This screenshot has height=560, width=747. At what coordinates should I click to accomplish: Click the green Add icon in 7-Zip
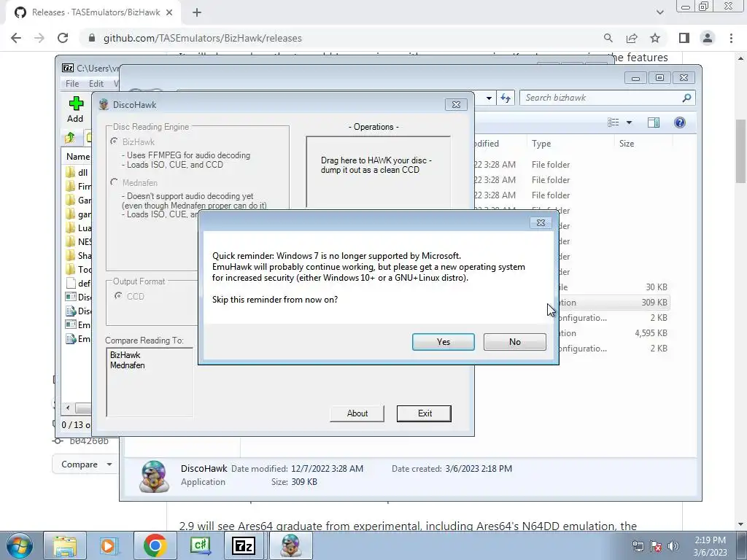[x=76, y=104]
